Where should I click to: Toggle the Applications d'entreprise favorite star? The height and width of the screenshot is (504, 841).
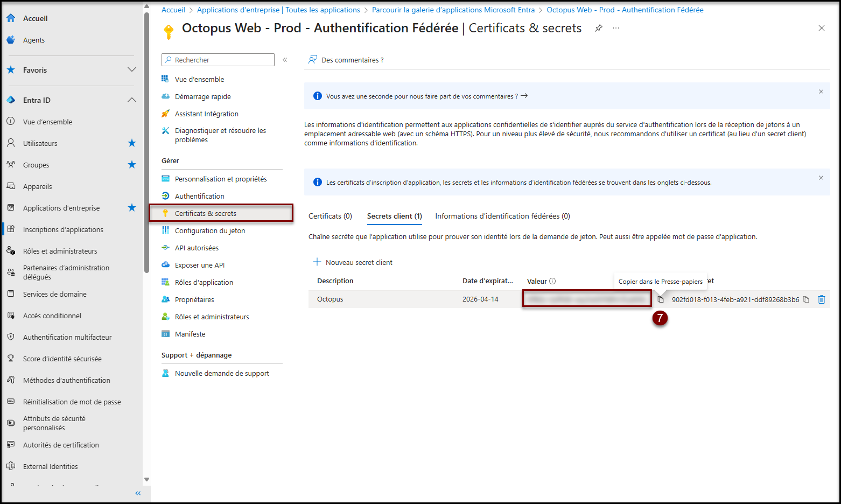click(132, 208)
